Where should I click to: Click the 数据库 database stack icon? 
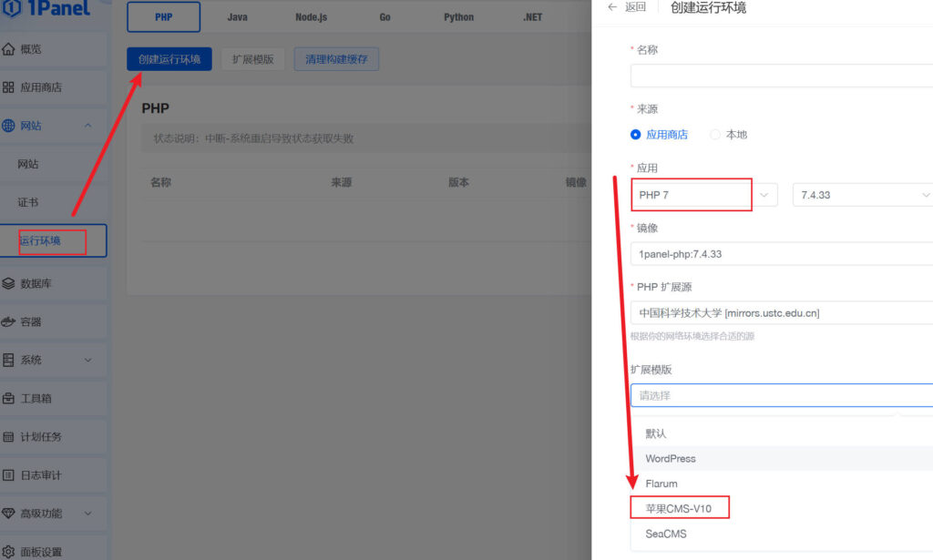pos(8,283)
